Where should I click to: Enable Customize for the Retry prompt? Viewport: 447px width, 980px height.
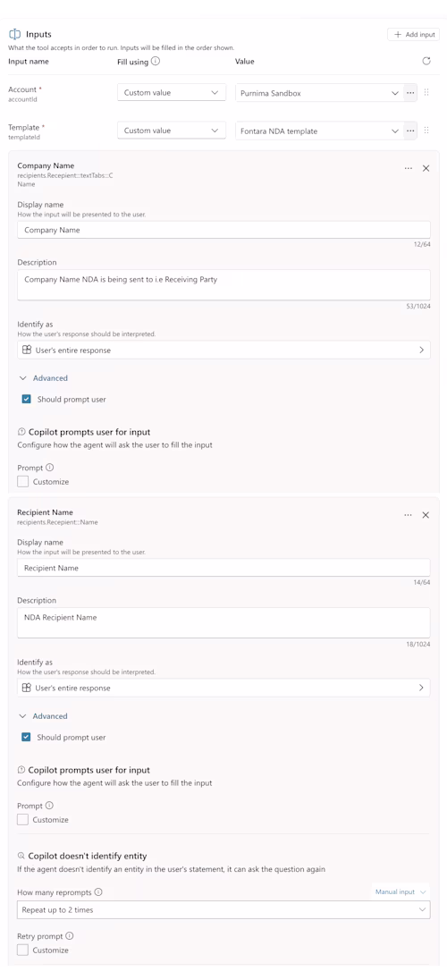click(23, 950)
